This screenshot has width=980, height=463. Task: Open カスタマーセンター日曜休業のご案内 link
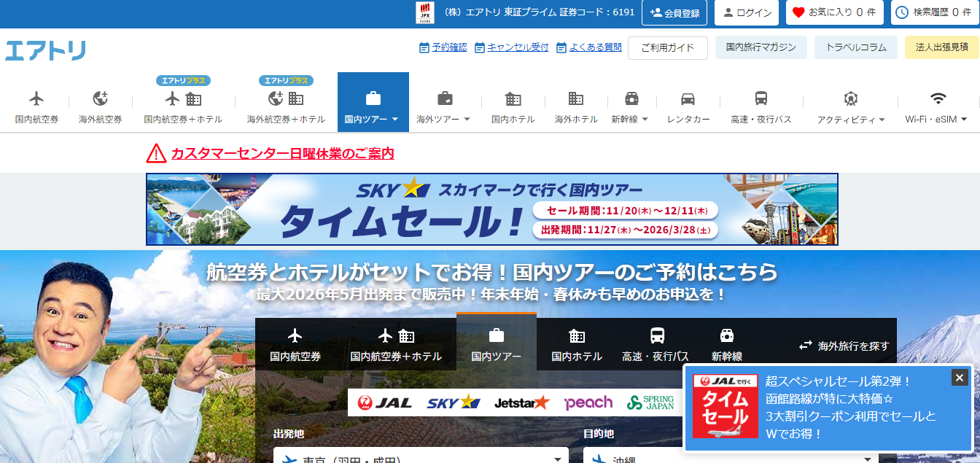pos(282,154)
